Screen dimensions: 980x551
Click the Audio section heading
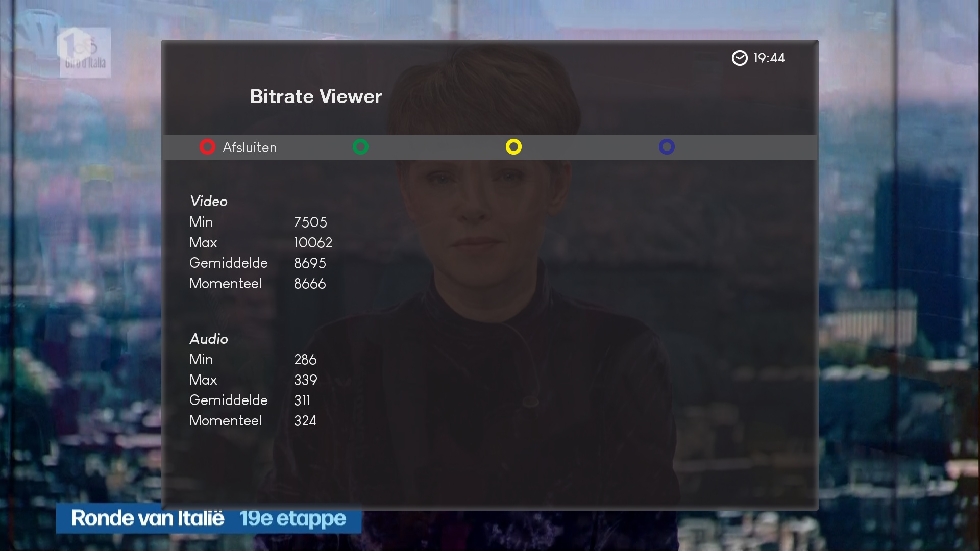pyautogui.click(x=208, y=339)
